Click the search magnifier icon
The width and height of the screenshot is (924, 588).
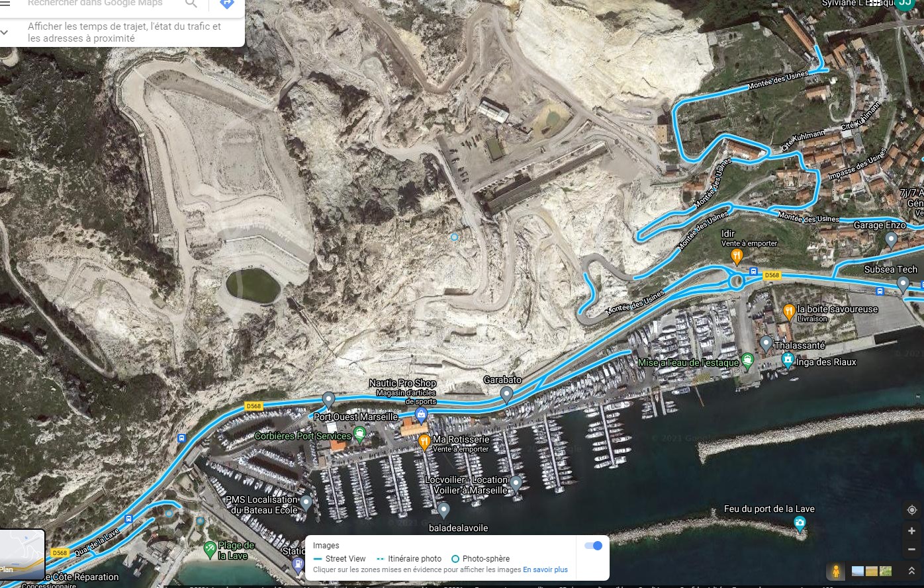(x=191, y=4)
